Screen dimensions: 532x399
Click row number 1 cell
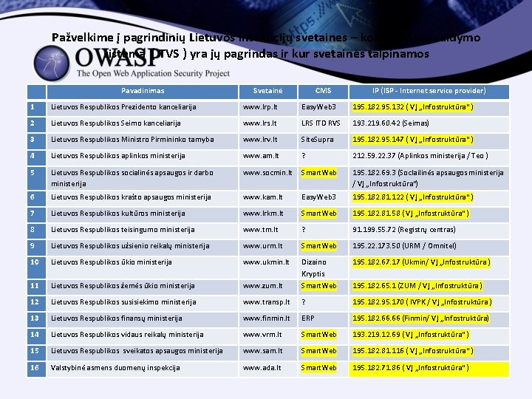(36, 109)
